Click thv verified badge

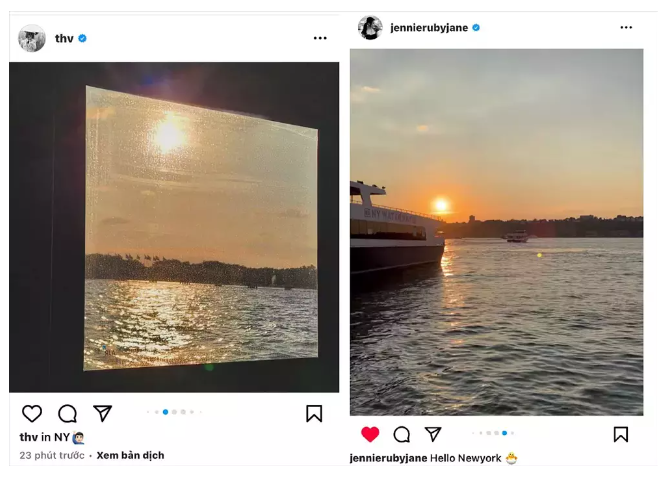point(83,38)
